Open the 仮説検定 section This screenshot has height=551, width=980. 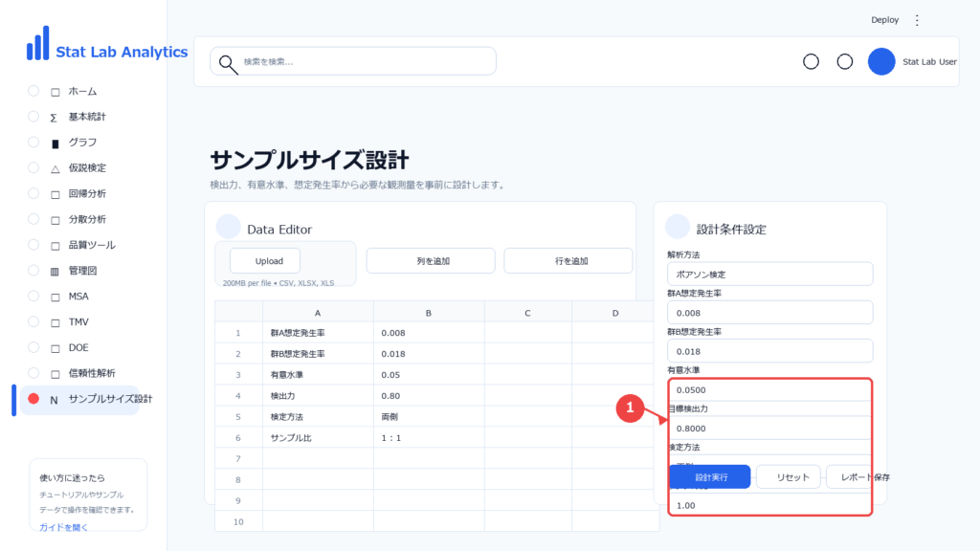point(87,168)
